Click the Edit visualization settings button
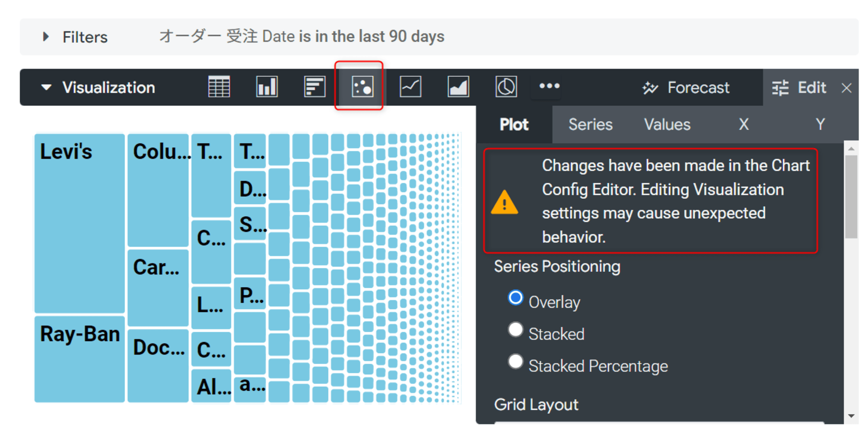 click(799, 88)
